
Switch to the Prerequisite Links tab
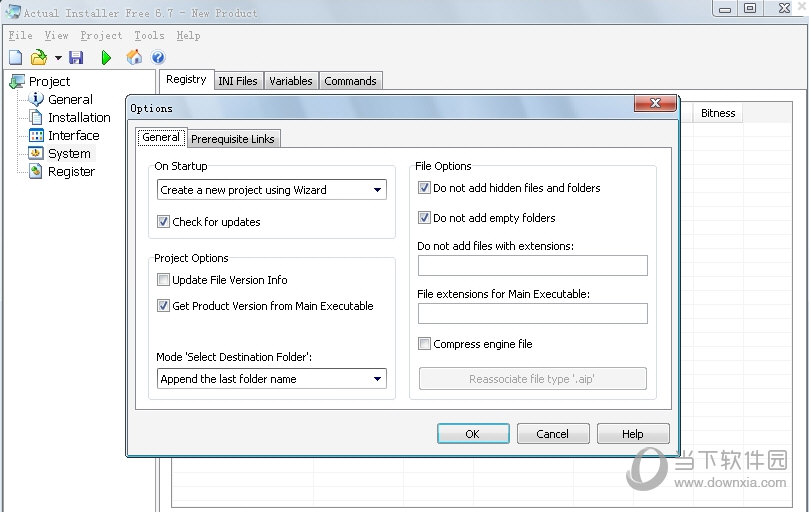pyautogui.click(x=233, y=139)
